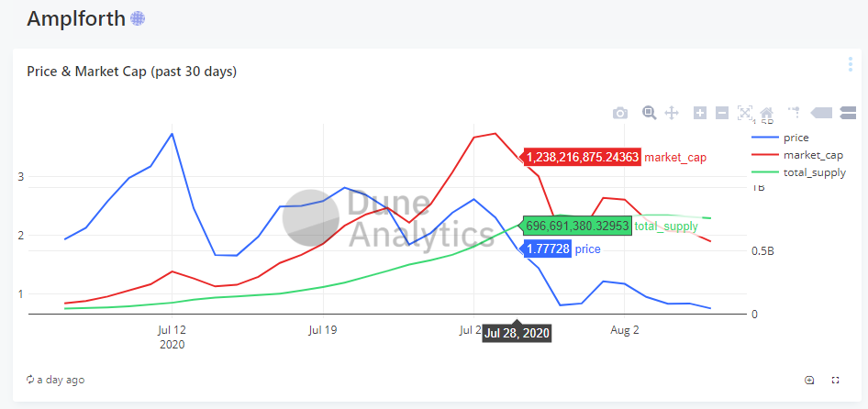Toggle total_supply series in legend
This screenshot has height=409, width=868.
tap(814, 172)
